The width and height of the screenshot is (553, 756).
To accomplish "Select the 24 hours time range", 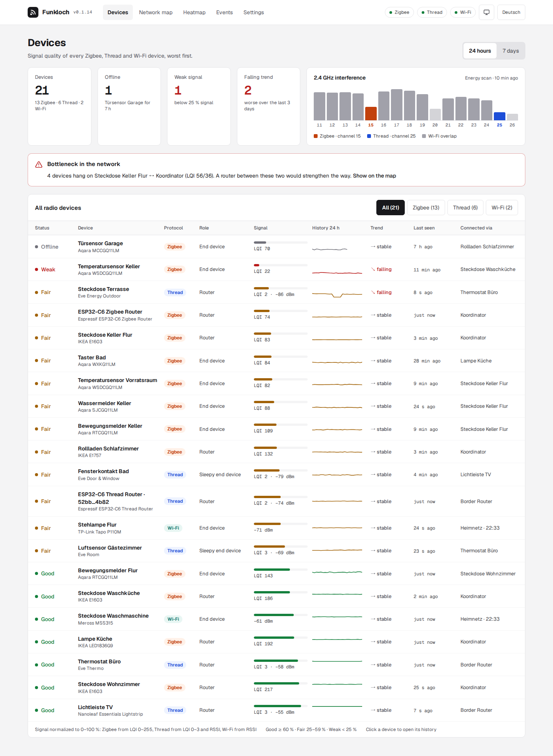I will (480, 51).
